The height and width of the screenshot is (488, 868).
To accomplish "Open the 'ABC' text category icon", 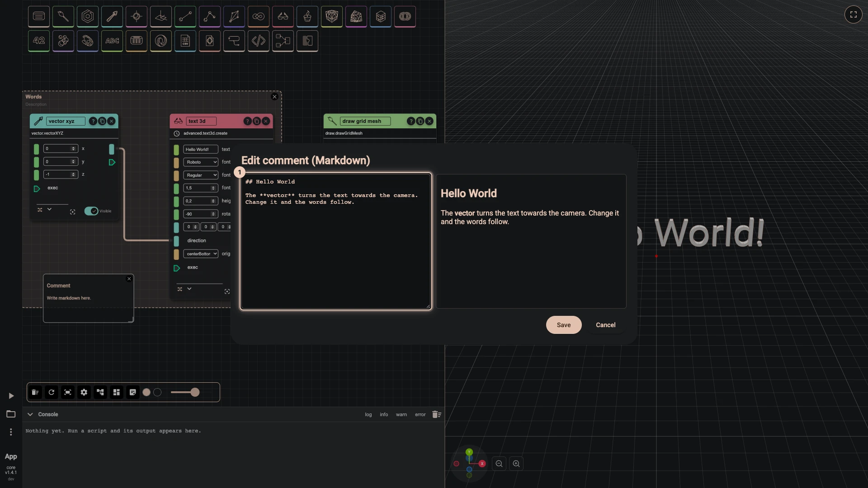I will point(112,41).
